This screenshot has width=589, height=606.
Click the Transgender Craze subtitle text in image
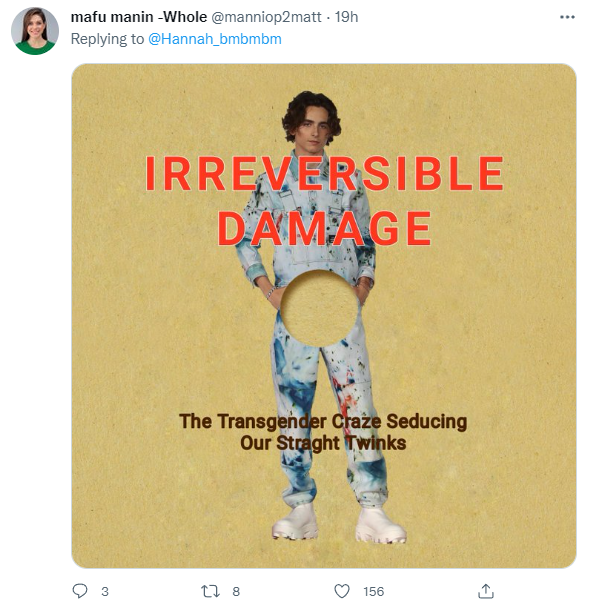click(x=323, y=432)
